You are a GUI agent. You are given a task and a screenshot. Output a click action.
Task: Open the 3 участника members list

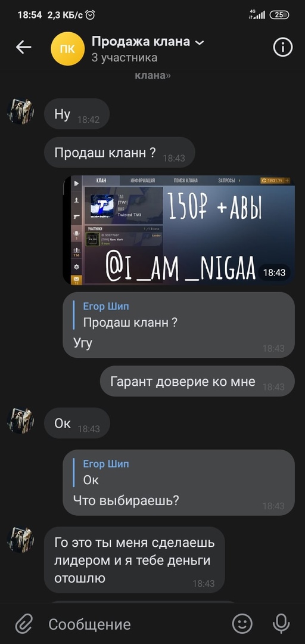click(125, 57)
